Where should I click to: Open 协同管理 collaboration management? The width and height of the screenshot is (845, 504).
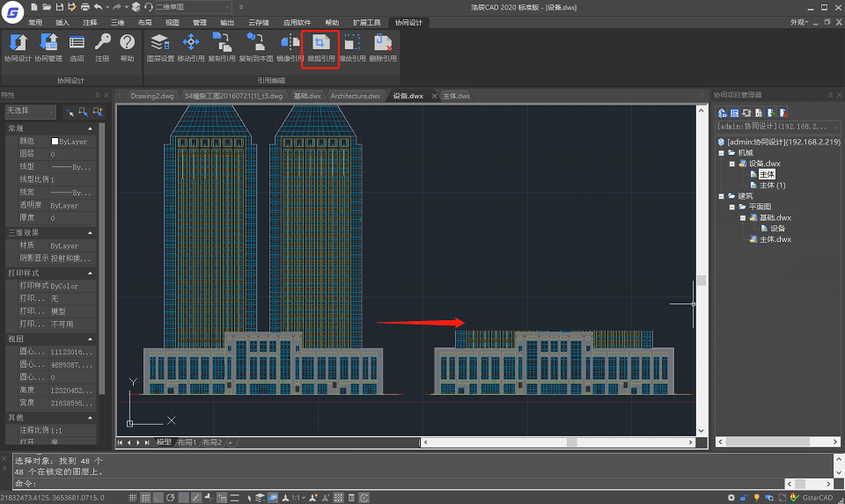click(x=48, y=47)
